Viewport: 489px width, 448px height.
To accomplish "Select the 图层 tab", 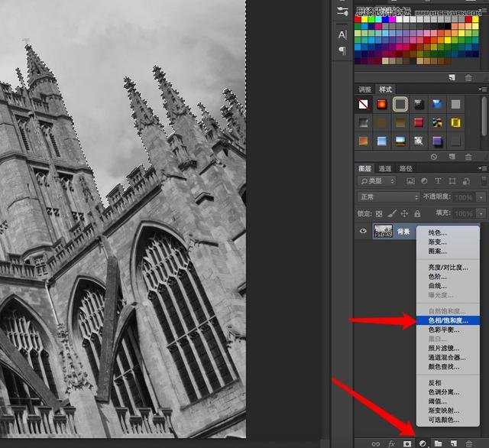I will pos(365,168).
